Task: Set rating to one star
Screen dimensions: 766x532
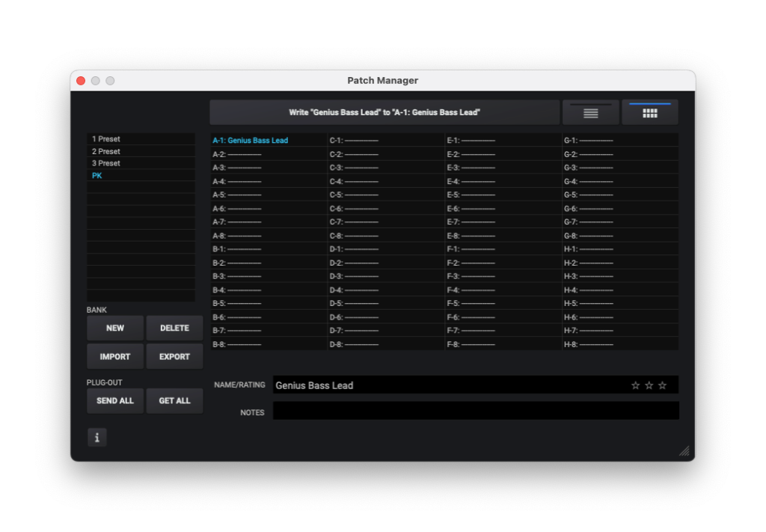Action: click(635, 385)
